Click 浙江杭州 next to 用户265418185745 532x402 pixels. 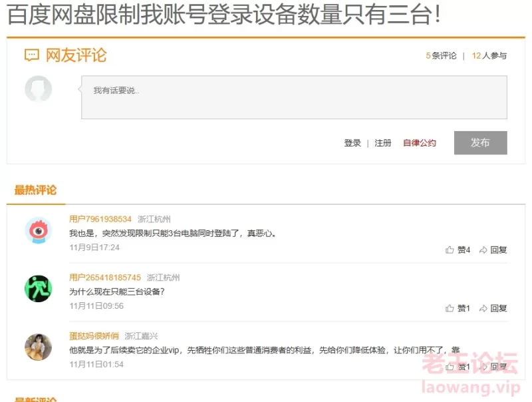tap(163, 278)
